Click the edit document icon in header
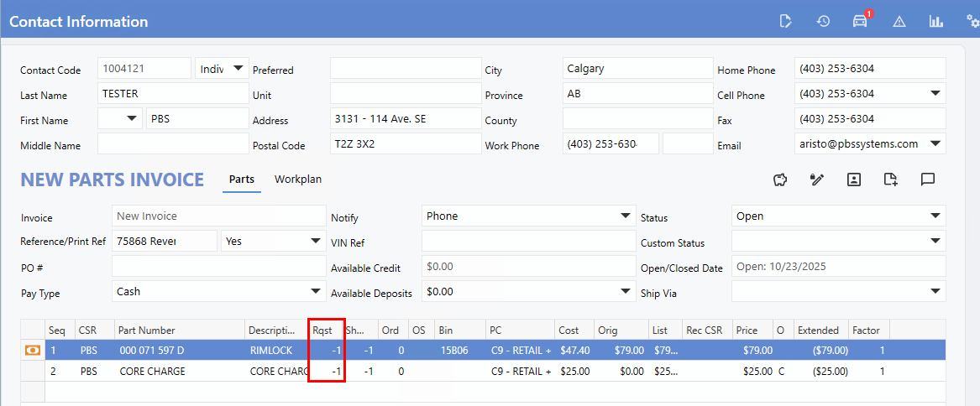Viewport: 980px width, 406px height. pos(785,21)
